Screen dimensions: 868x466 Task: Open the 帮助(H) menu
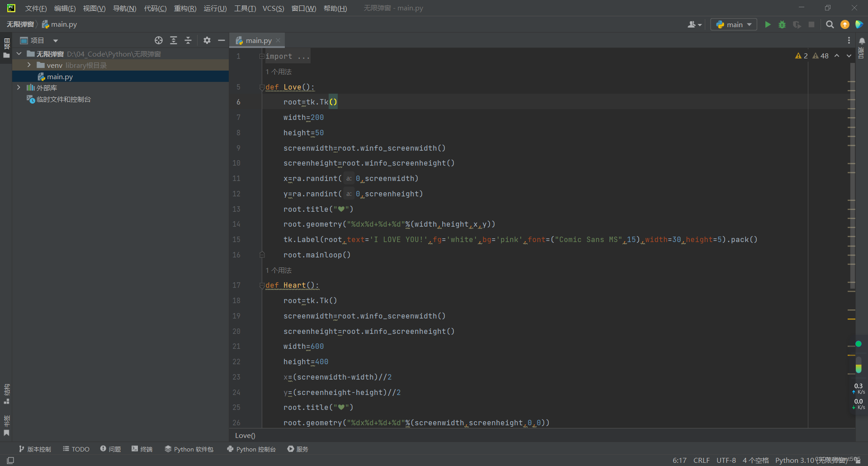[335, 8]
